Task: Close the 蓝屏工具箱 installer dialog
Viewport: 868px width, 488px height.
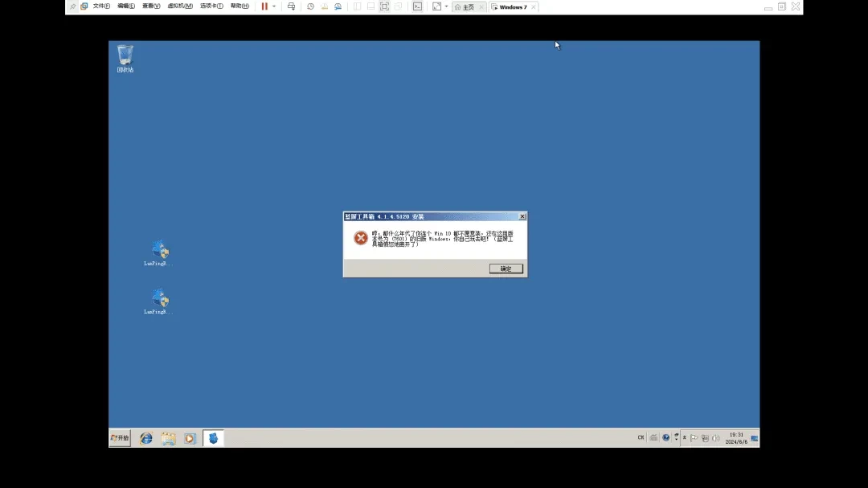Action: click(x=522, y=216)
